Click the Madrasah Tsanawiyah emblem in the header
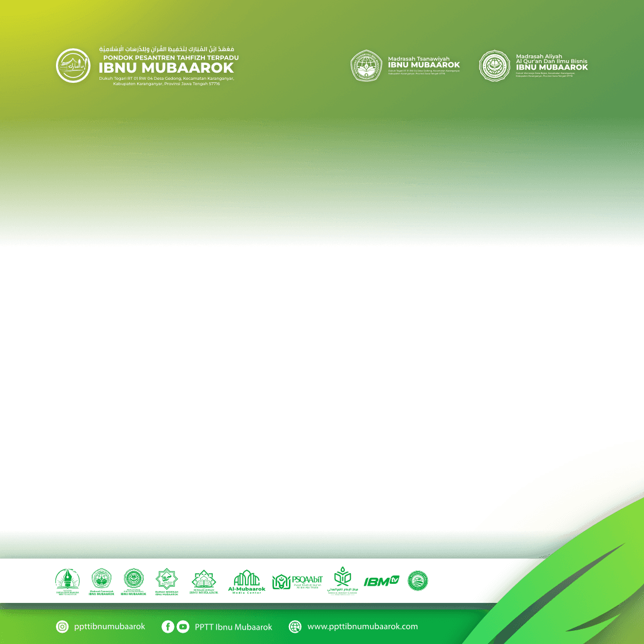Screen dimensions: 644x644 (366, 66)
